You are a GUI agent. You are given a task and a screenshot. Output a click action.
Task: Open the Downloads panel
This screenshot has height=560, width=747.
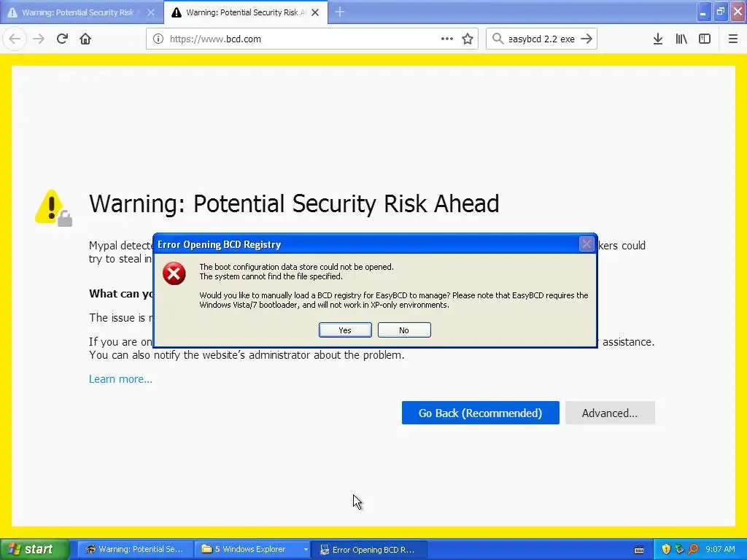(x=658, y=39)
